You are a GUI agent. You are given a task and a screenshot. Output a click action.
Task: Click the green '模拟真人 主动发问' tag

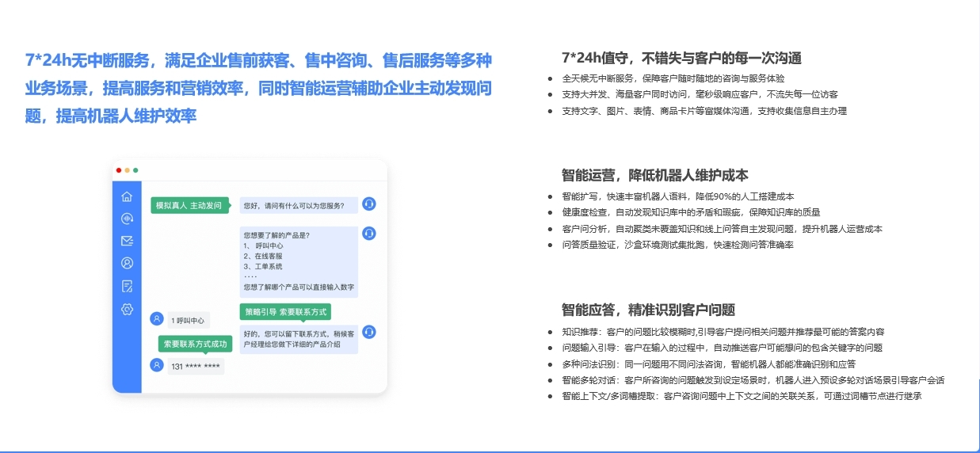190,205
